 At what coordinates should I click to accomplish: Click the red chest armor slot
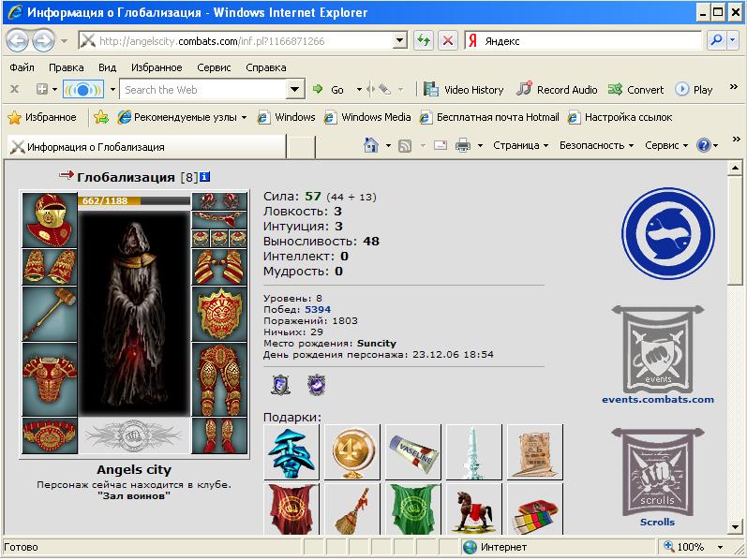[50, 379]
